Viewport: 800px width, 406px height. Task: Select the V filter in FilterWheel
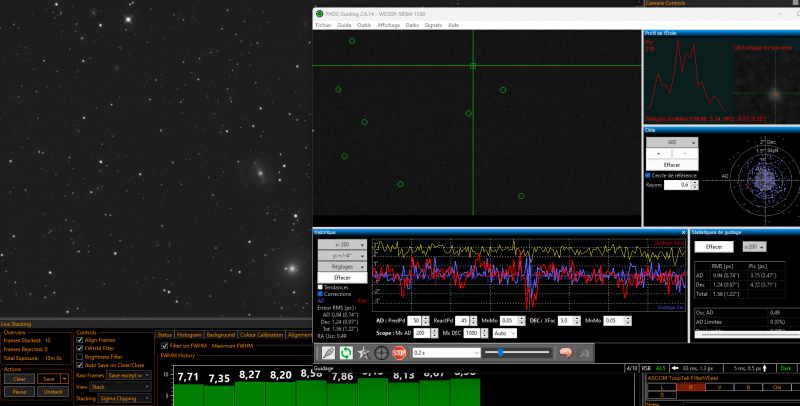[719, 387]
